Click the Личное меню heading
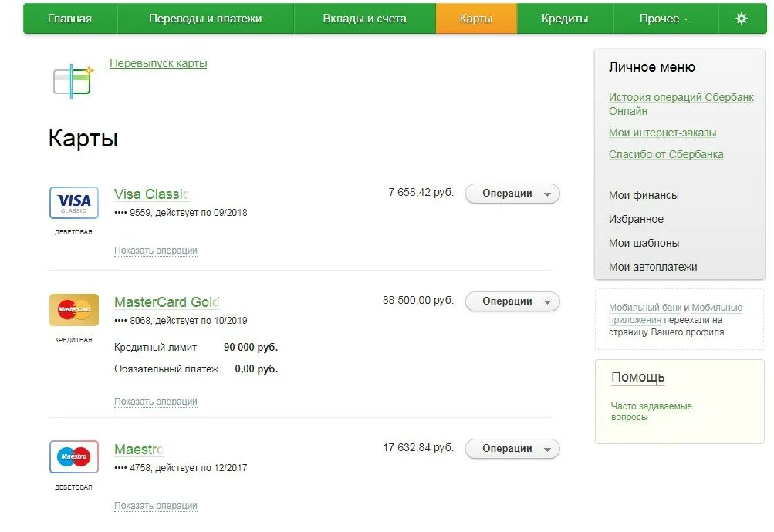 (651, 67)
